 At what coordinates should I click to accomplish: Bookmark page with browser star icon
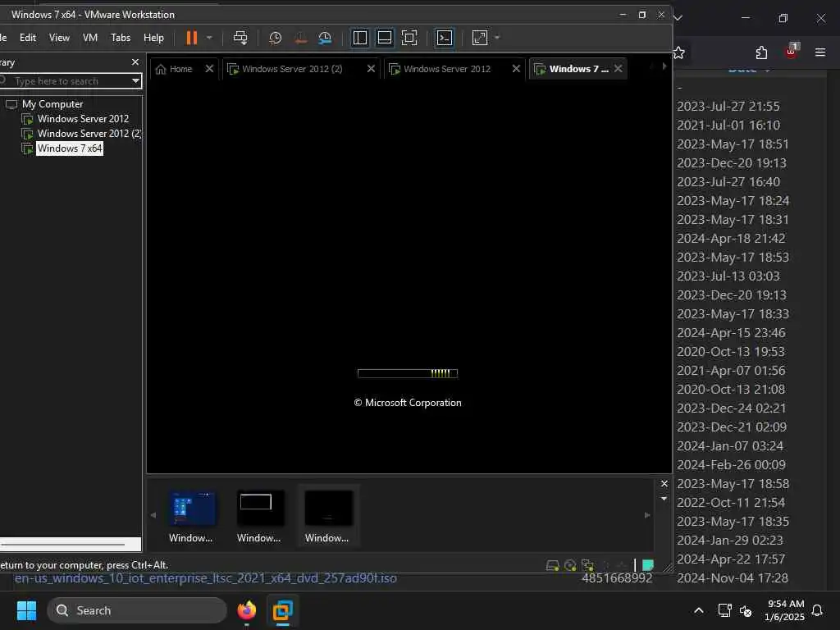click(678, 52)
